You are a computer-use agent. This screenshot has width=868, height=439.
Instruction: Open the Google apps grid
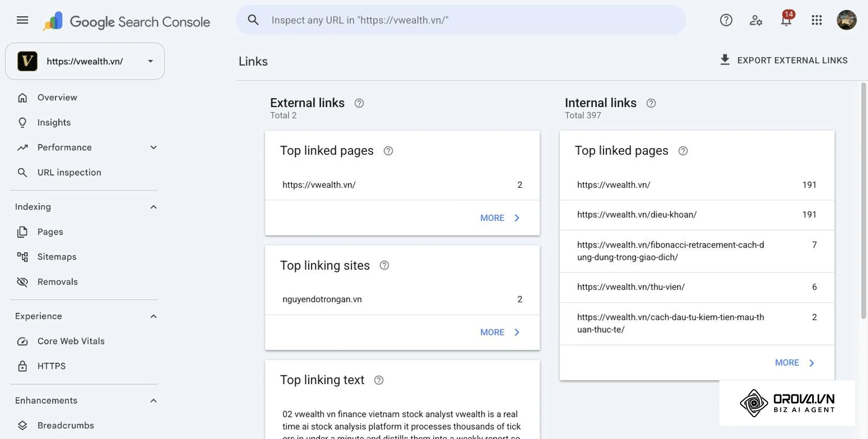point(816,21)
